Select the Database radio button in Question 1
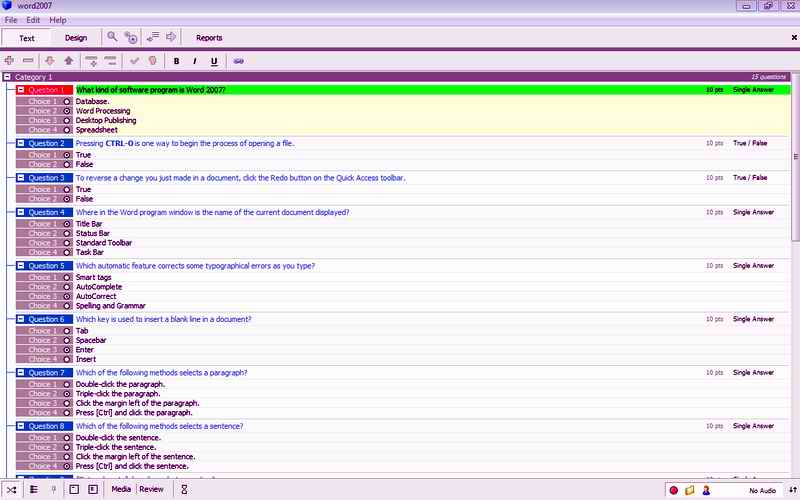 tap(67, 101)
